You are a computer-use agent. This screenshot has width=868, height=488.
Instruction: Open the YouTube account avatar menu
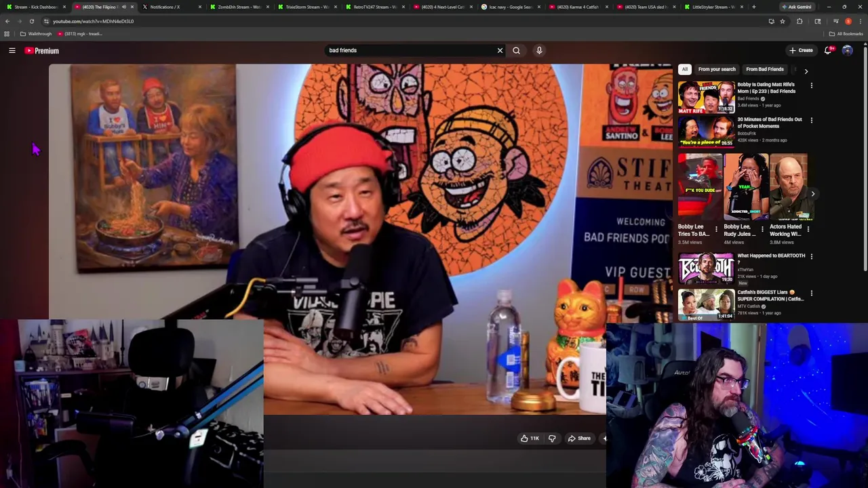847,50
